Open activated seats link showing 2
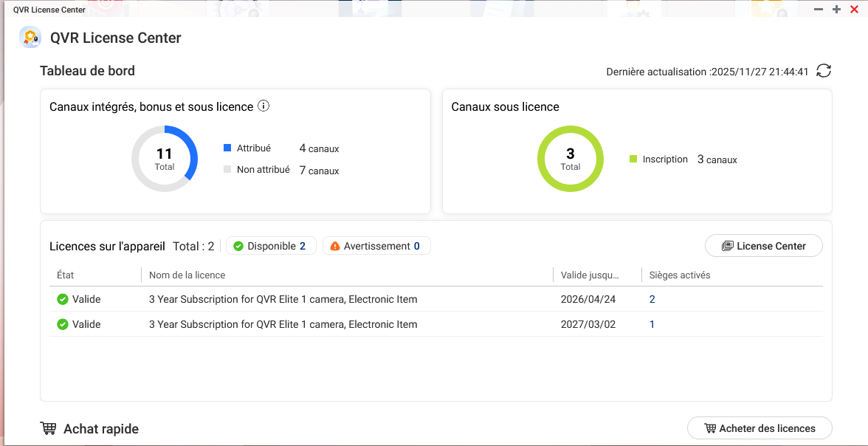The width and height of the screenshot is (868, 446). 652,299
